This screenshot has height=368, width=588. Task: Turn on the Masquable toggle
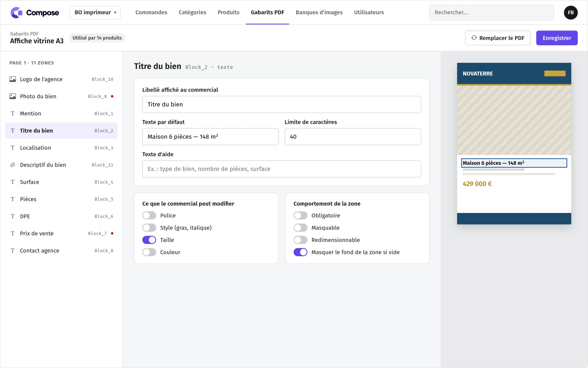tap(300, 228)
